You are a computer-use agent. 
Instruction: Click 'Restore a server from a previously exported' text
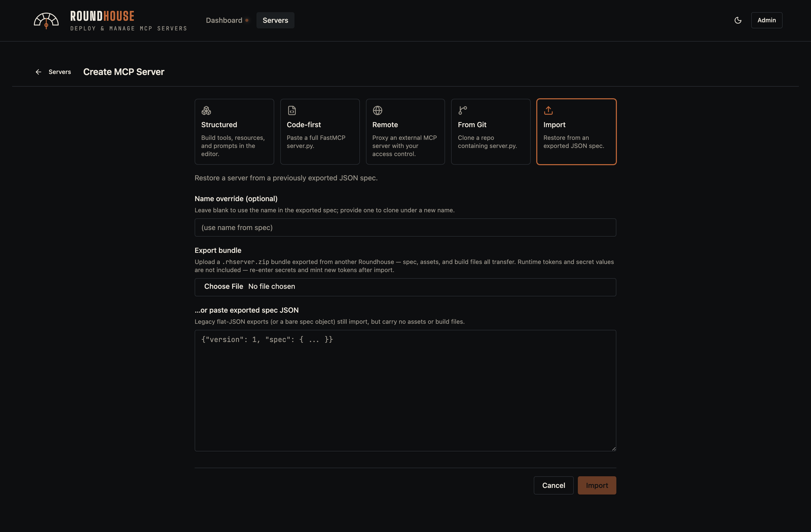tap(286, 178)
